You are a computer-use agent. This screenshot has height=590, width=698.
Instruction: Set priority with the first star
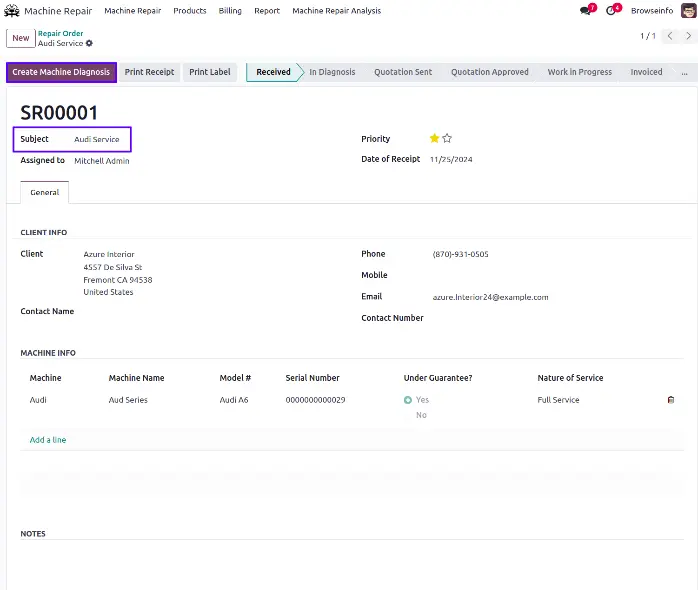click(x=434, y=139)
